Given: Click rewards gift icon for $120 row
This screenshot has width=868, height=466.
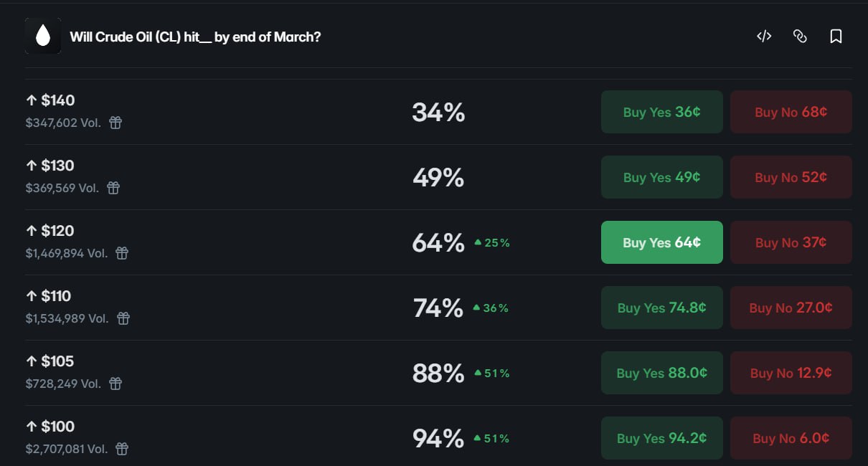Looking at the screenshot, I should tap(122, 253).
